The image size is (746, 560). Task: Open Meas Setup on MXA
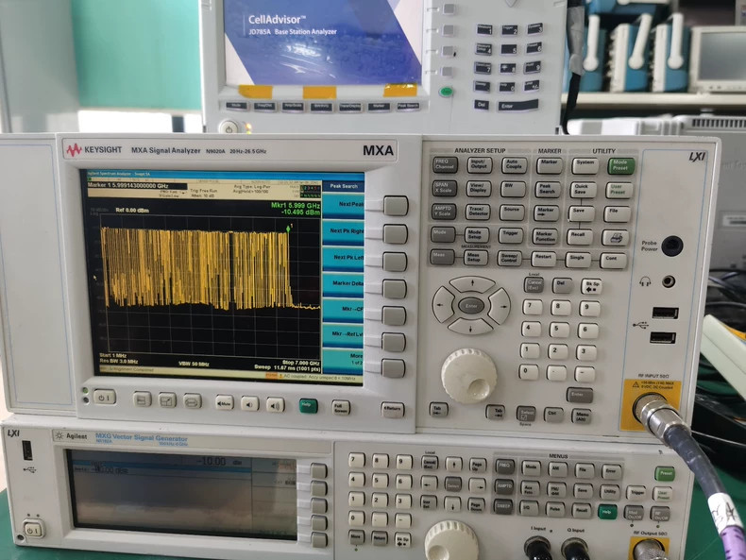point(475,258)
